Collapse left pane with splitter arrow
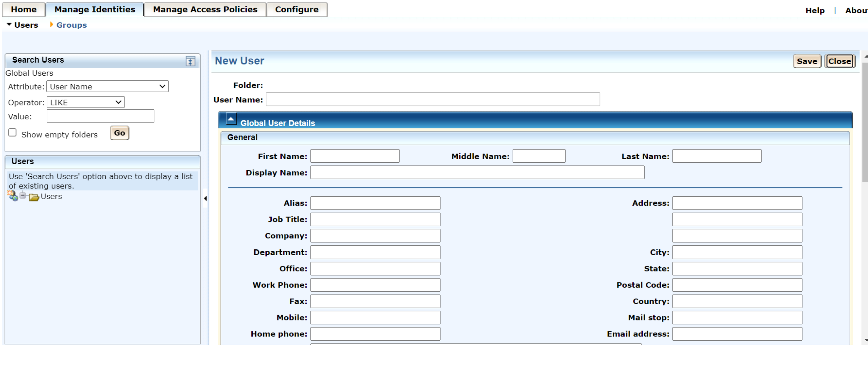The height and width of the screenshot is (374, 868). [x=205, y=198]
